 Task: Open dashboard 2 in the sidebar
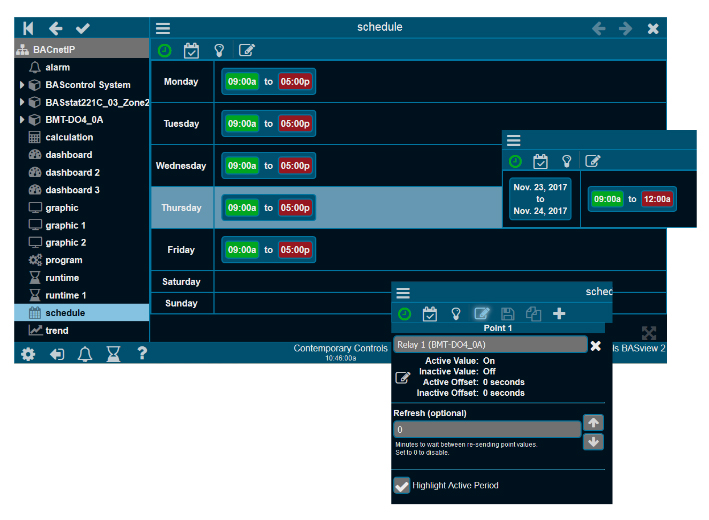(x=72, y=172)
